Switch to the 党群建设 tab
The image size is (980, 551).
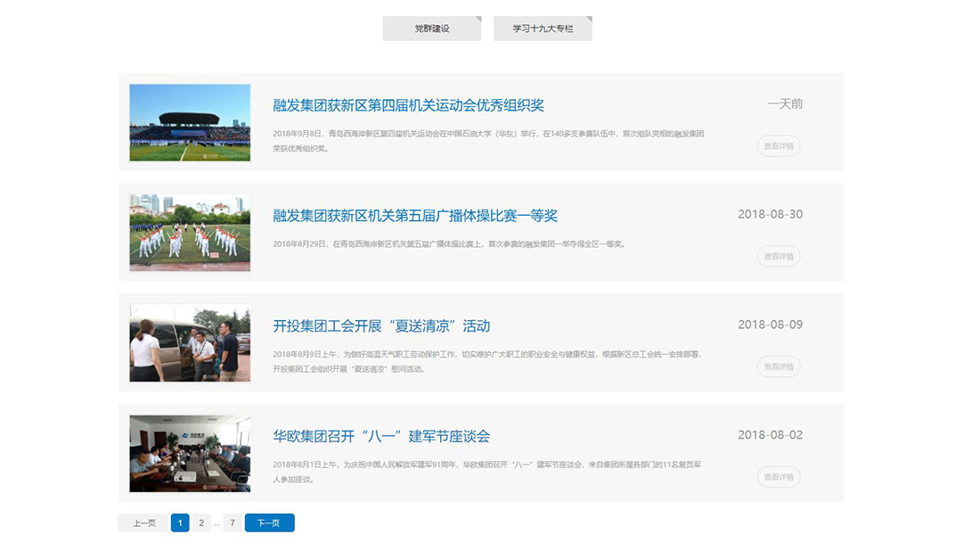coord(431,28)
